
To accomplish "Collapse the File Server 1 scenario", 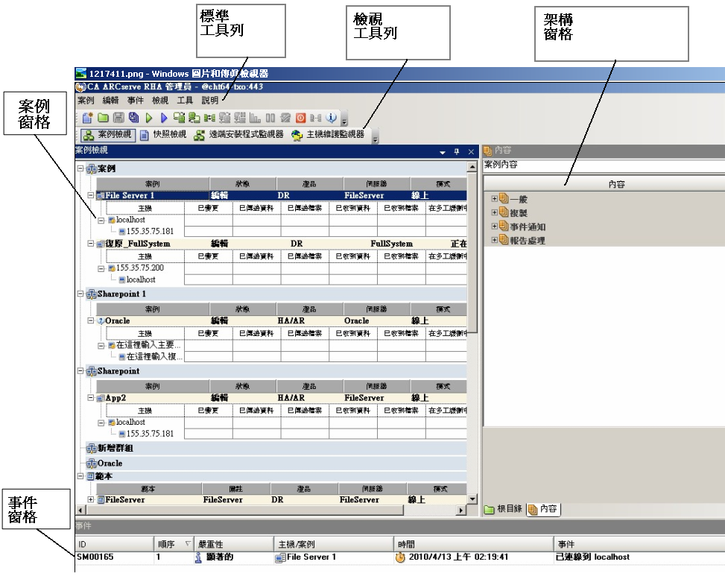I will (x=91, y=195).
